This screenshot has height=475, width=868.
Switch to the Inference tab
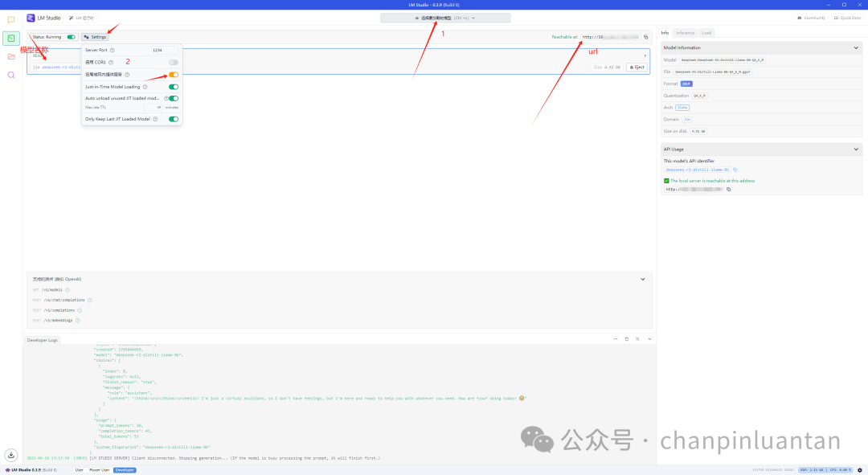[x=685, y=33]
